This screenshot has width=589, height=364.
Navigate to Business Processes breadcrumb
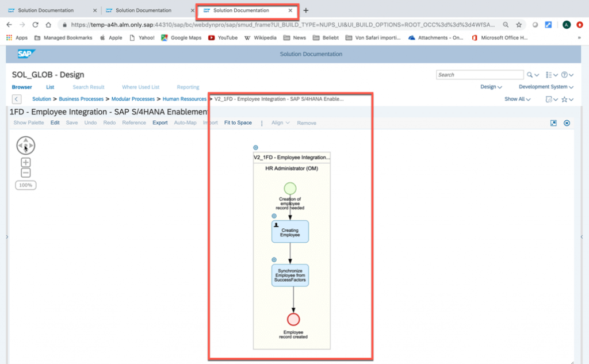pos(81,99)
